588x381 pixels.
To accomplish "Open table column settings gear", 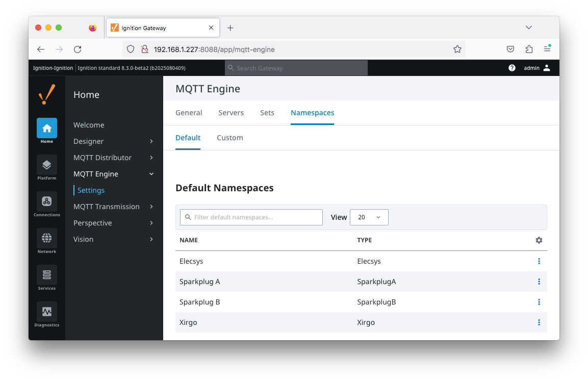I will [539, 240].
